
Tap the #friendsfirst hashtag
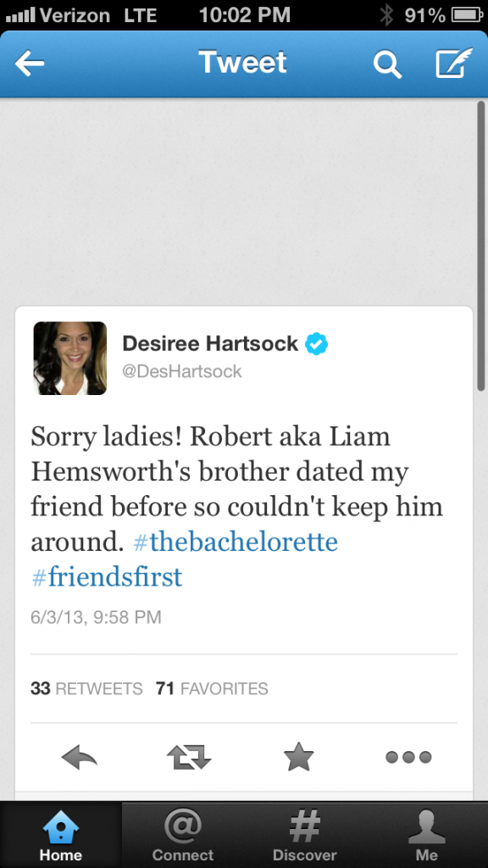click(x=107, y=576)
